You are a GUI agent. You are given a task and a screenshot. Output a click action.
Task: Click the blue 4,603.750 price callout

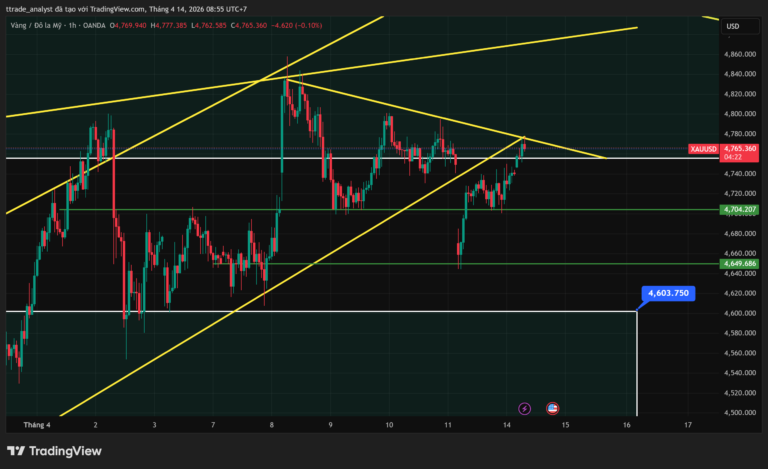[x=668, y=293]
